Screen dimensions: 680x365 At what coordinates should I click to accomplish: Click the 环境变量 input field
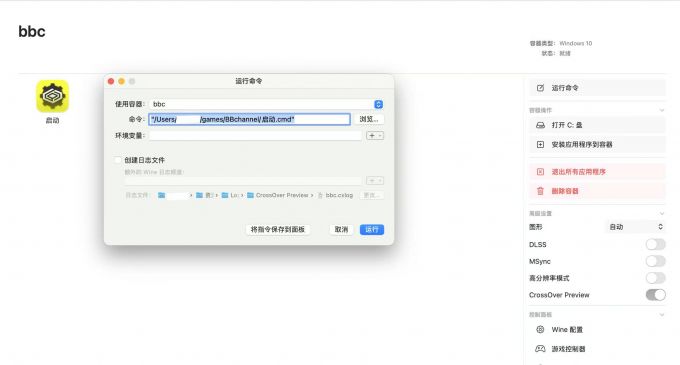255,136
